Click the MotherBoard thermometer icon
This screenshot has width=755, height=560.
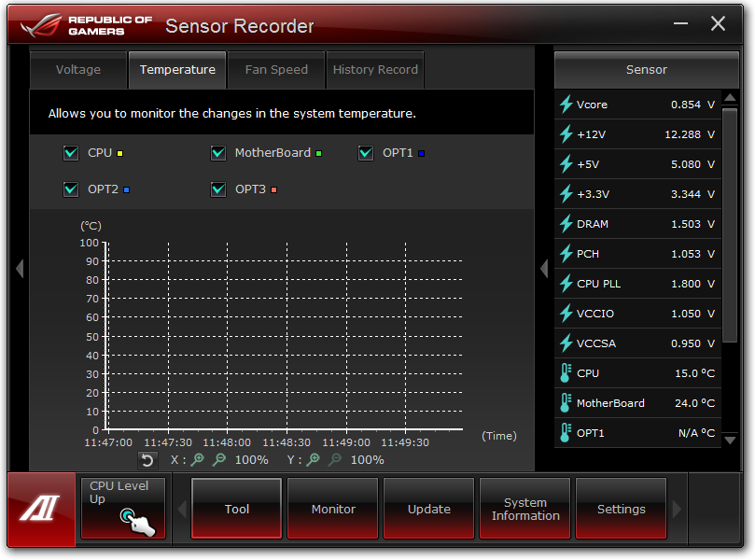click(566, 402)
